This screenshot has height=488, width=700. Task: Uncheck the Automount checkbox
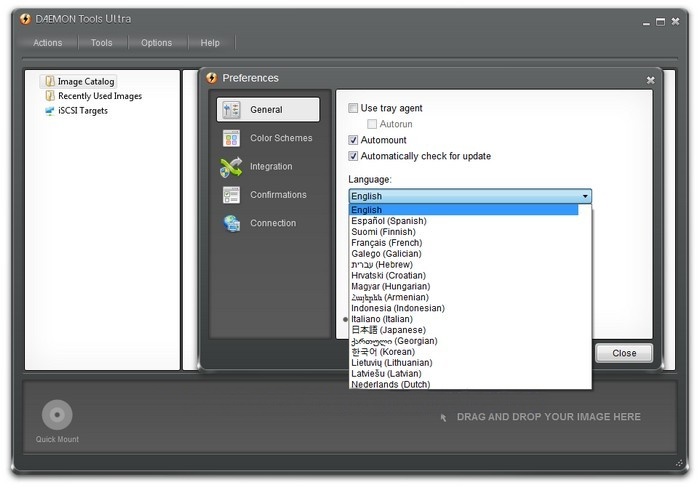(x=353, y=140)
